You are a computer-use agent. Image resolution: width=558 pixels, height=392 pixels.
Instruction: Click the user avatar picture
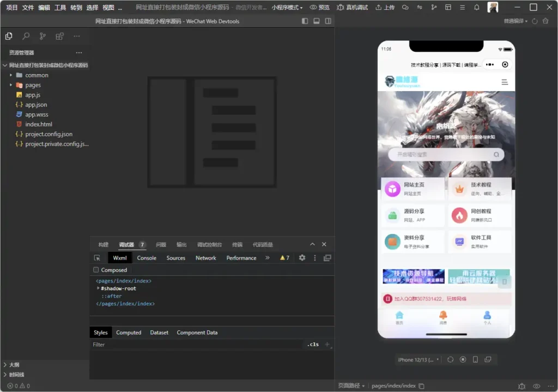tap(493, 7)
